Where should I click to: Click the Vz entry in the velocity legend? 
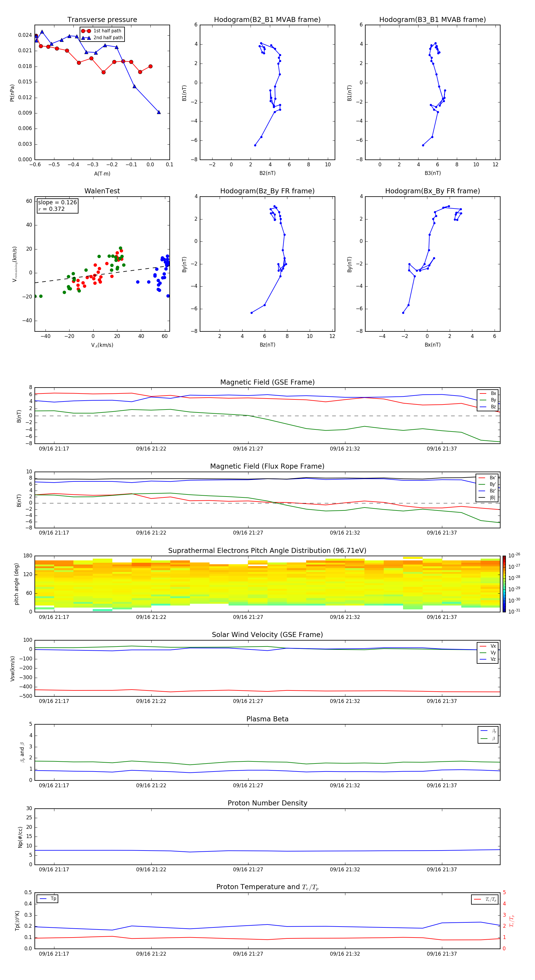(x=488, y=659)
